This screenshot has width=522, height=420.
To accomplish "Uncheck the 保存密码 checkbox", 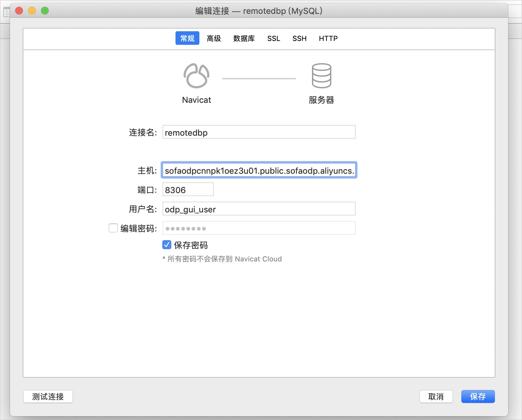I will point(167,245).
